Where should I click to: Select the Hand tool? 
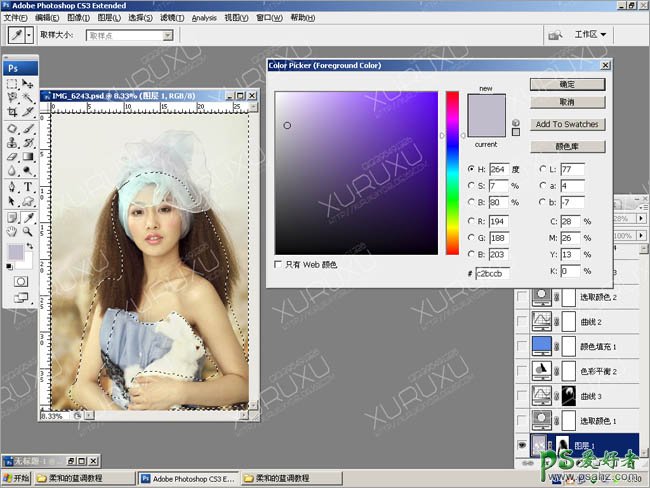tap(12, 230)
